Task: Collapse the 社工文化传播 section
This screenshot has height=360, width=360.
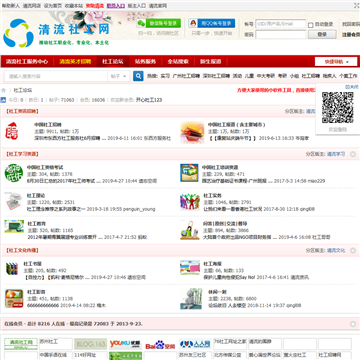Action: [353, 250]
